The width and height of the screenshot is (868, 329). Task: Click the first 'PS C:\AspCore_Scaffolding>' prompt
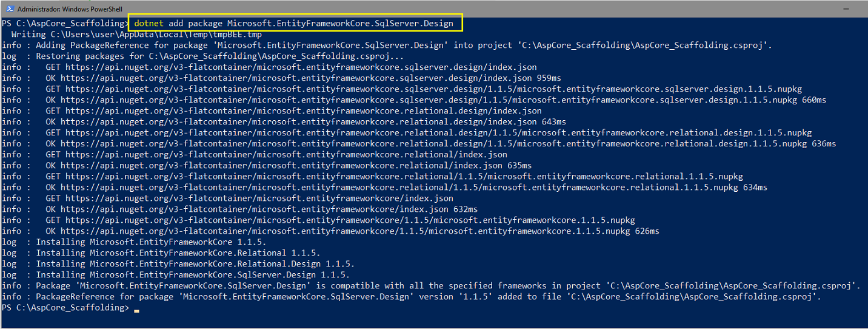click(x=65, y=24)
